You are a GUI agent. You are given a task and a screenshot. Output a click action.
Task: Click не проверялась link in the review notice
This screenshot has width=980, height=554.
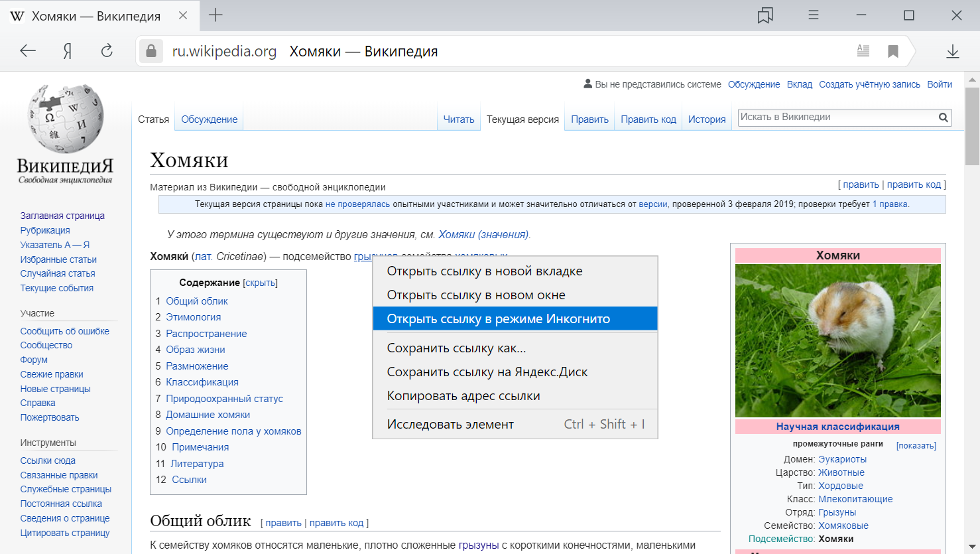(358, 204)
